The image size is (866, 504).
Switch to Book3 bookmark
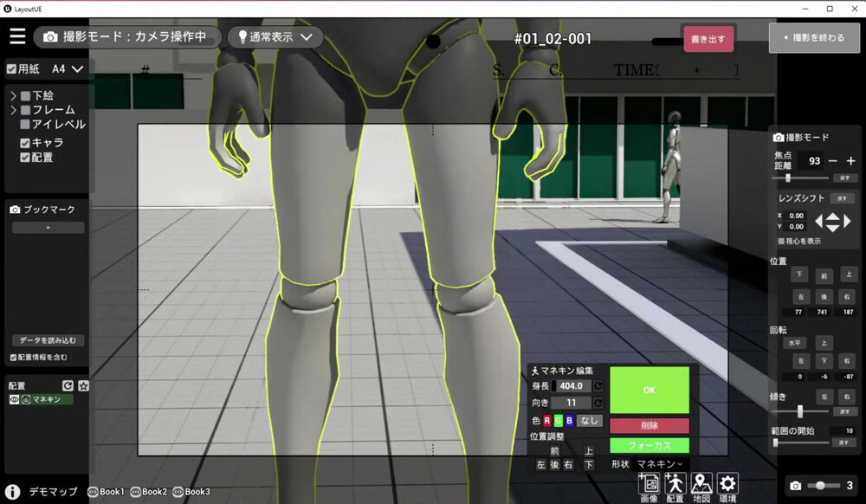[191, 492]
